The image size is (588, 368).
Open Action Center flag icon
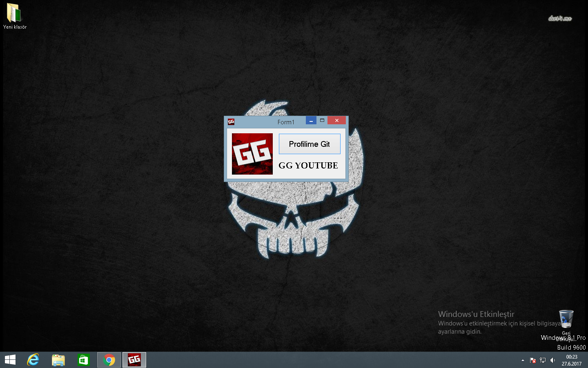tap(532, 360)
